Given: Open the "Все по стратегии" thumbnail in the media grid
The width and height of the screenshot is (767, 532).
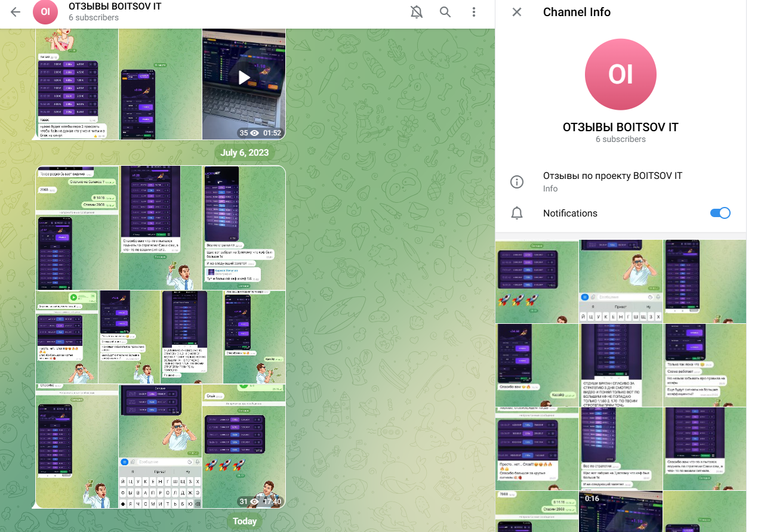Looking at the screenshot, I should [621, 449].
